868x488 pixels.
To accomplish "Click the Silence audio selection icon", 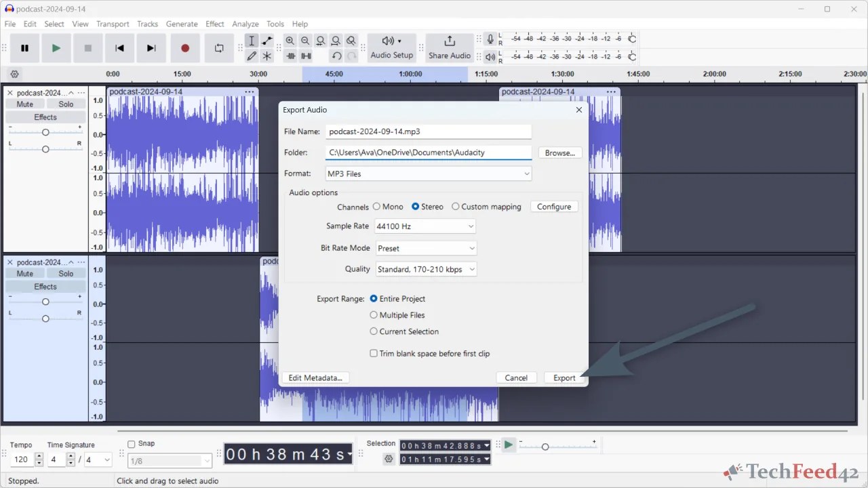I will [306, 56].
